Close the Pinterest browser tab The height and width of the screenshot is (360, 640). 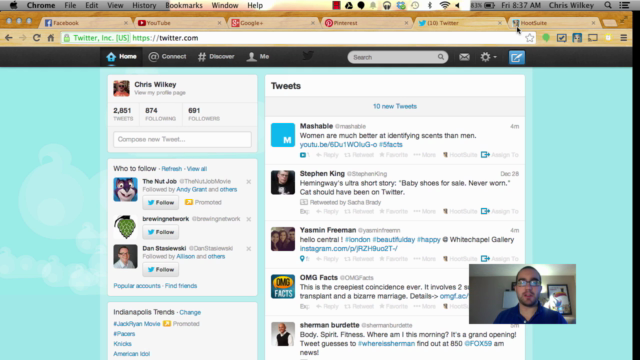pyautogui.click(x=406, y=23)
